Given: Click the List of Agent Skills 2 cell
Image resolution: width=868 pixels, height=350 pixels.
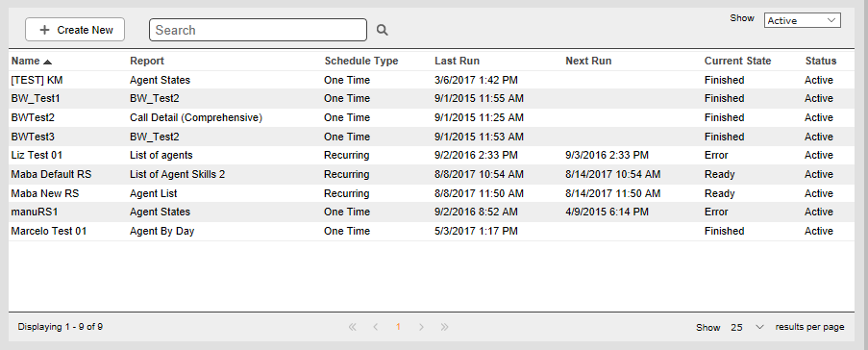Looking at the screenshot, I should [177, 174].
